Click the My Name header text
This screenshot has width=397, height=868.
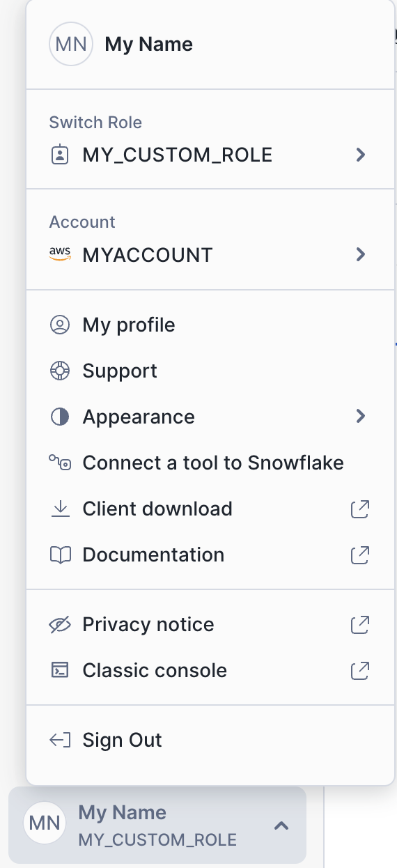149,44
